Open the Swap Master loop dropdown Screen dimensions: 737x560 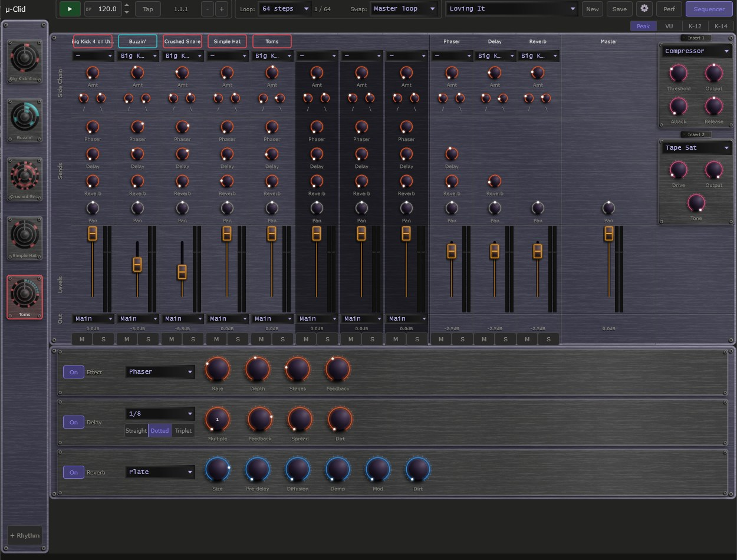[x=404, y=9]
